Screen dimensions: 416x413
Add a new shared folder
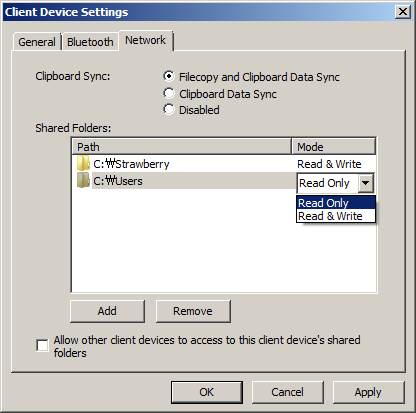point(107,311)
